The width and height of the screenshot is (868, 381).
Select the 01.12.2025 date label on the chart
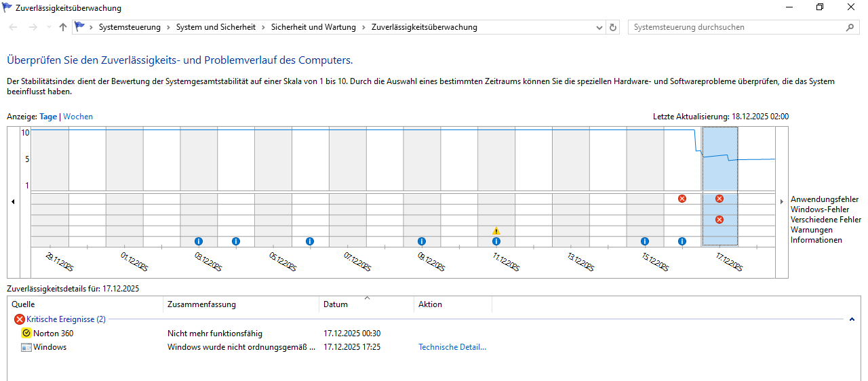pyautogui.click(x=135, y=262)
